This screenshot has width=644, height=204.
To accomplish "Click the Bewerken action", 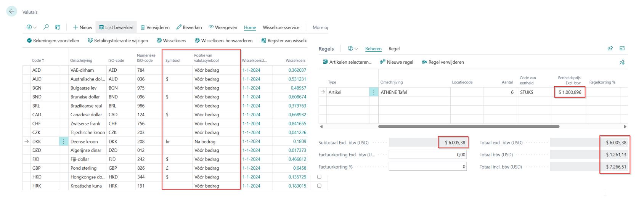I will click(x=189, y=27).
